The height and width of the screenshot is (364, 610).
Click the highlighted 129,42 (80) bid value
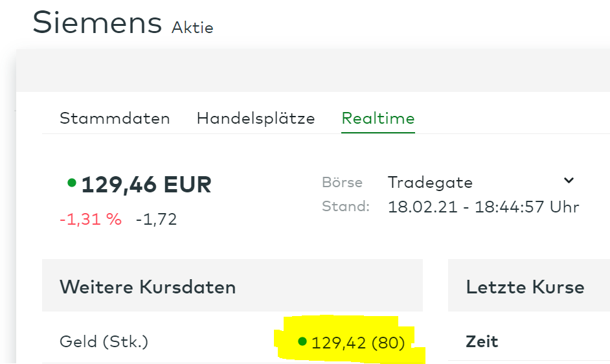tap(357, 343)
